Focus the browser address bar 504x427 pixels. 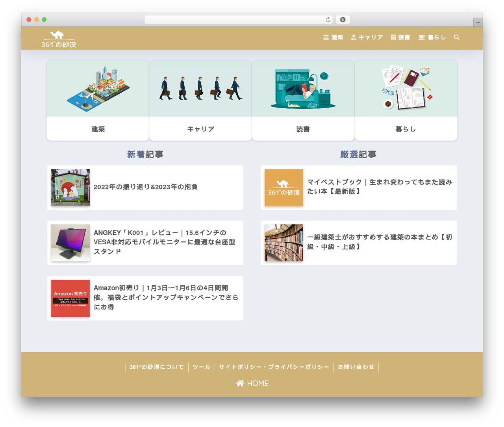tap(238, 20)
